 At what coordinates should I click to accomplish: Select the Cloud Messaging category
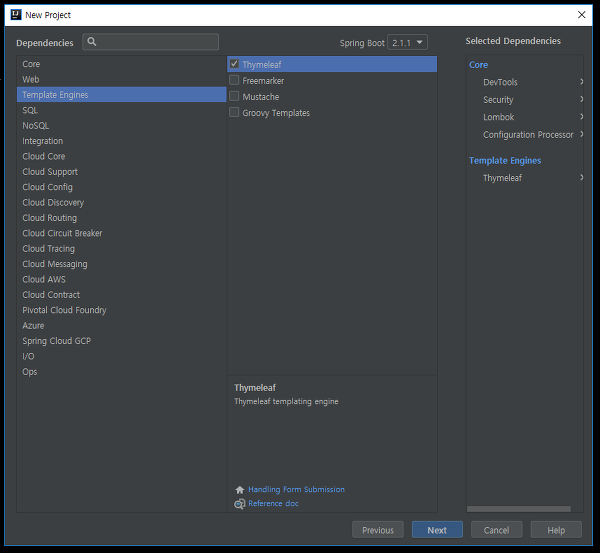tap(122, 264)
